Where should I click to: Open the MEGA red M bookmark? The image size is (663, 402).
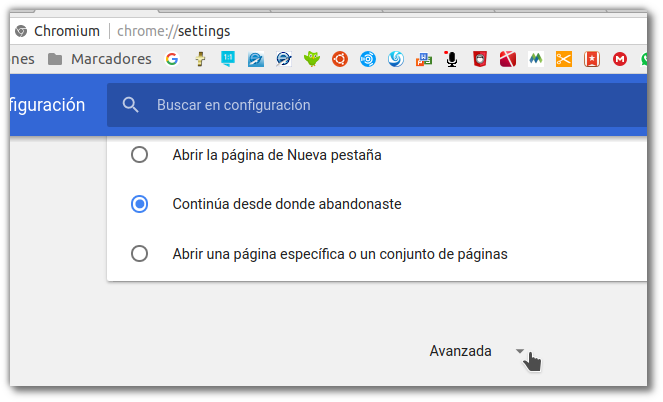click(x=620, y=59)
